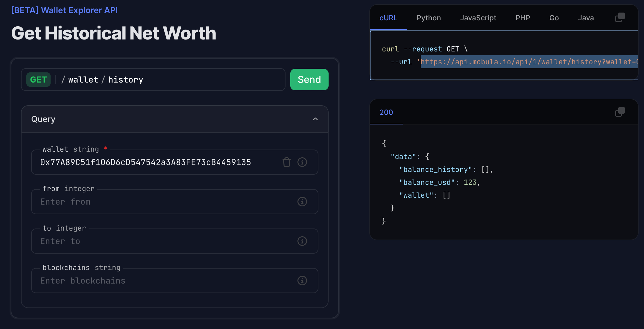
Task: Click the trash icon in wallet field
Action: 286,162
